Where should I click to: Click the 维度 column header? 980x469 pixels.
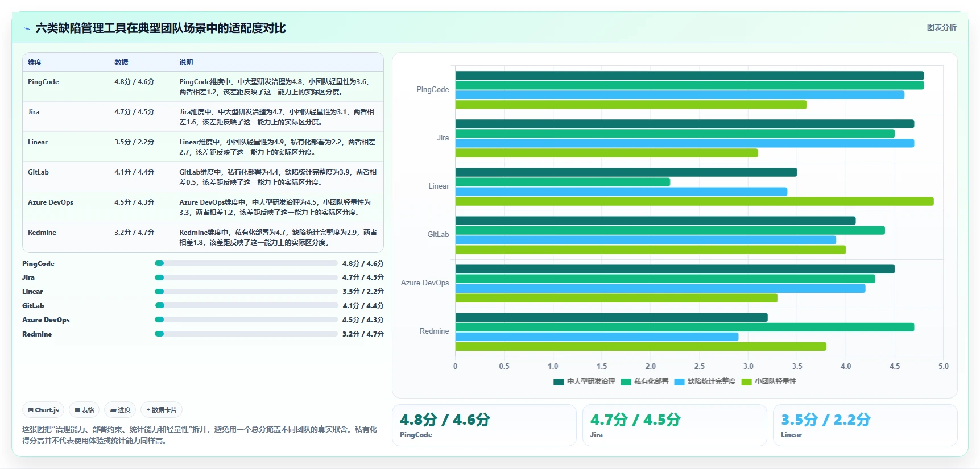[35, 63]
